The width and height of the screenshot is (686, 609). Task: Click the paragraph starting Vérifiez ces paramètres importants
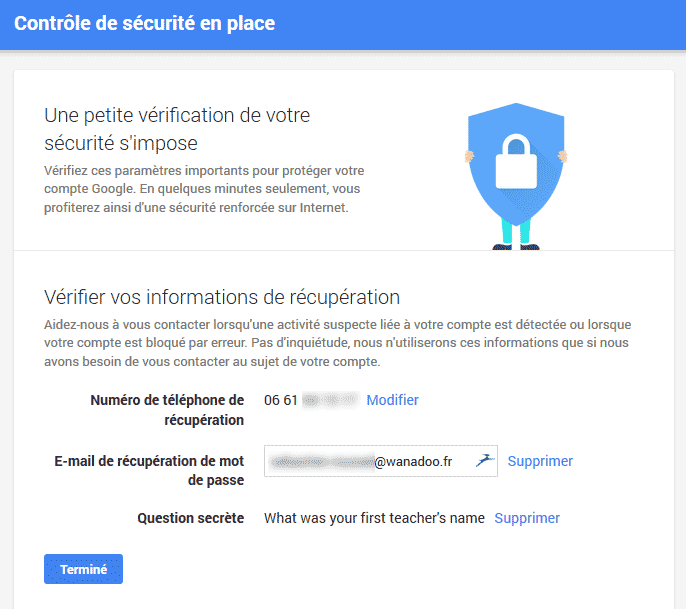tap(204, 189)
